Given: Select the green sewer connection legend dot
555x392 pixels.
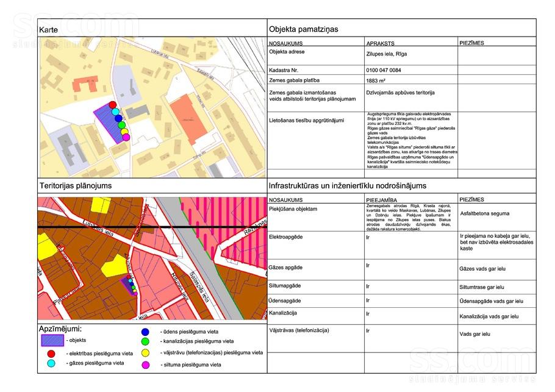Looking at the screenshot, I should (x=145, y=342).
